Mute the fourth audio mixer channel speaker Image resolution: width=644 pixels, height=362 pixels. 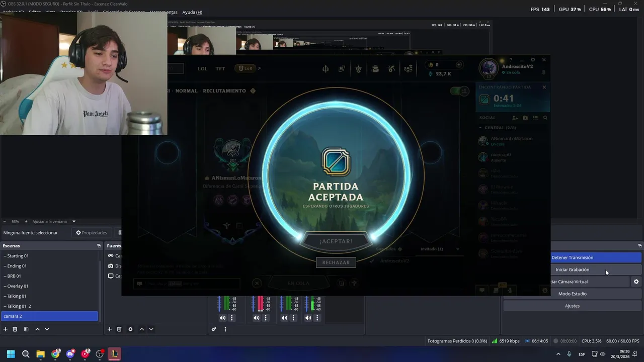pos(308,318)
